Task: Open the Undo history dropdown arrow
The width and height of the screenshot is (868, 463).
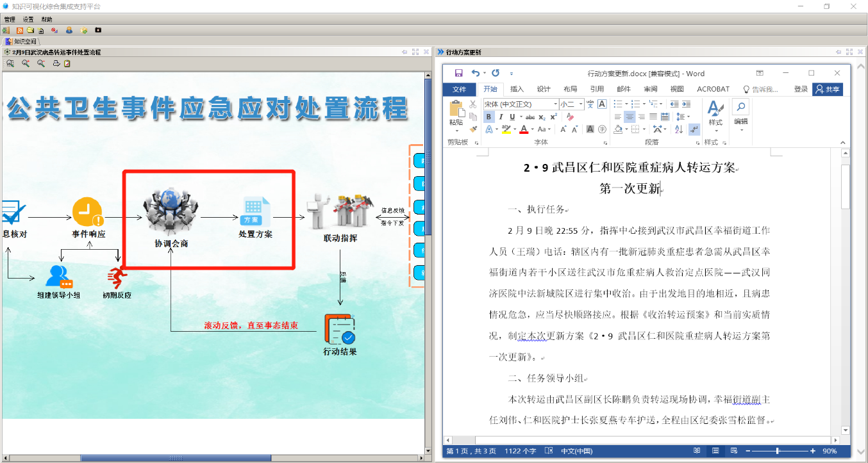Action: (x=485, y=73)
